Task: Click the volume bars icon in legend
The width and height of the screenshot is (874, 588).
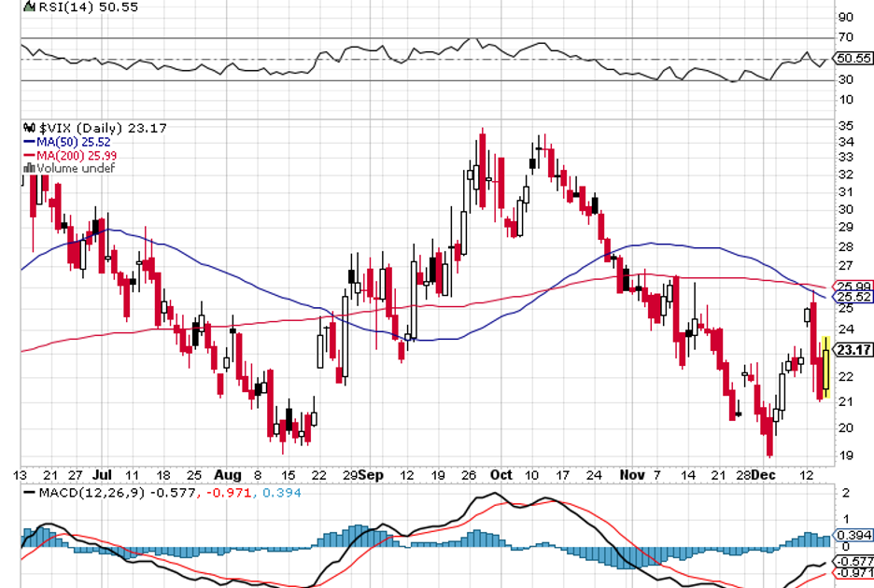Action: pyautogui.click(x=28, y=169)
